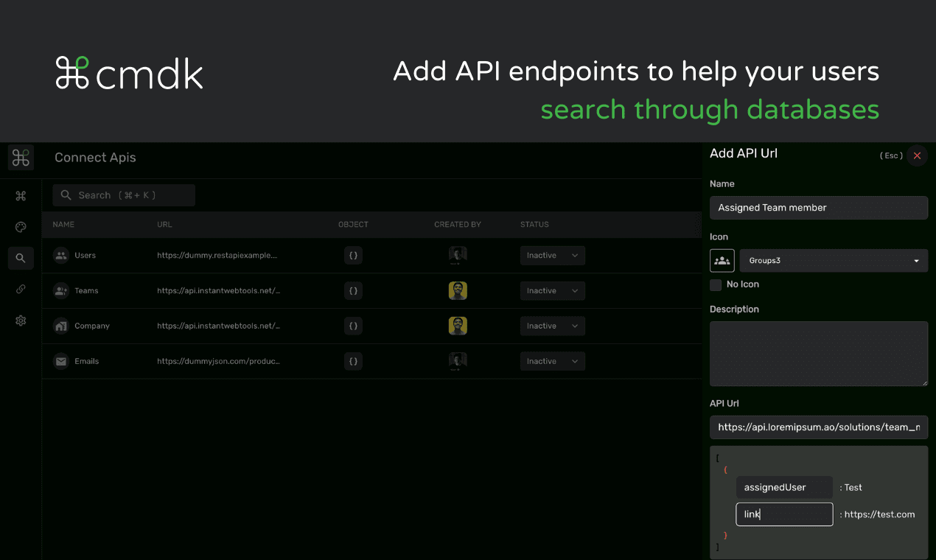Open the link icon in the sidebar
Image resolution: width=936 pixels, height=560 pixels.
pyautogui.click(x=21, y=290)
